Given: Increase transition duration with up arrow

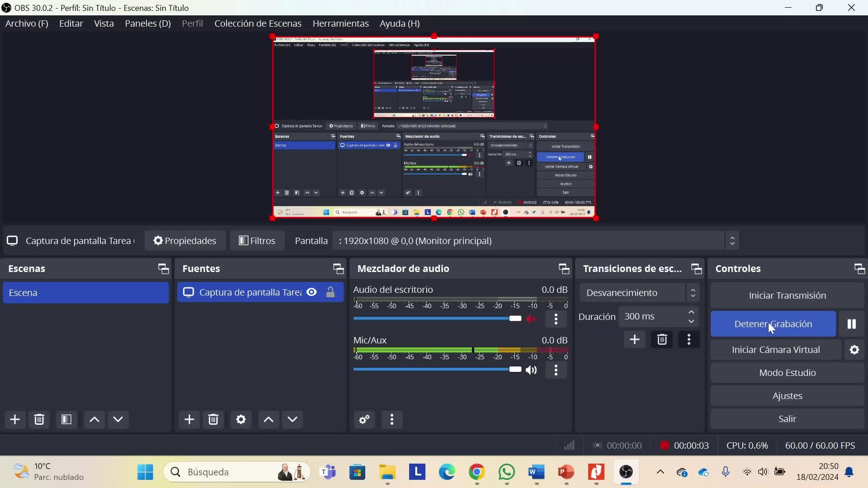Looking at the screenshot, I should click(691, 312).
